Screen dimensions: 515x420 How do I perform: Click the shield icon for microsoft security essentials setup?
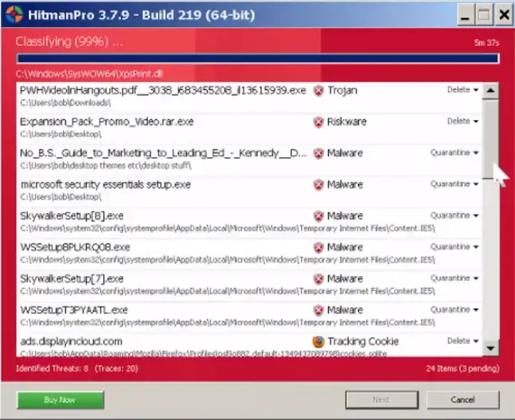318,185
